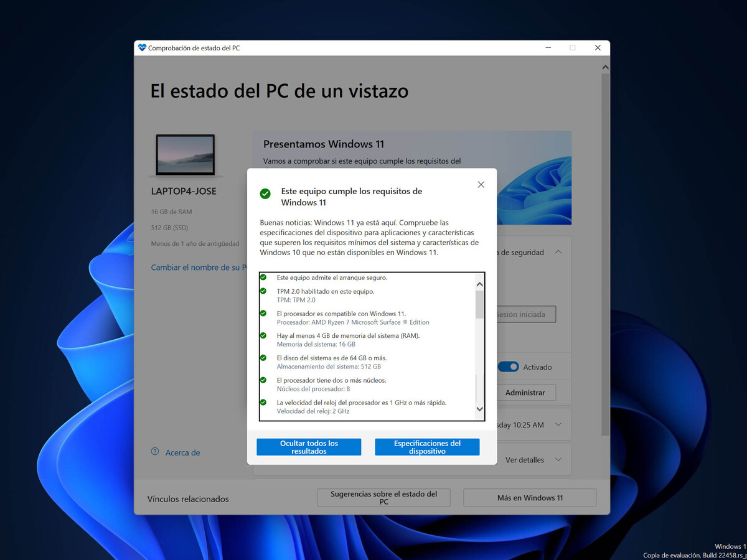Click the check icon for system memory
Image resolution: width=747 pixels, height=560 pixels.
click(263, 335)
